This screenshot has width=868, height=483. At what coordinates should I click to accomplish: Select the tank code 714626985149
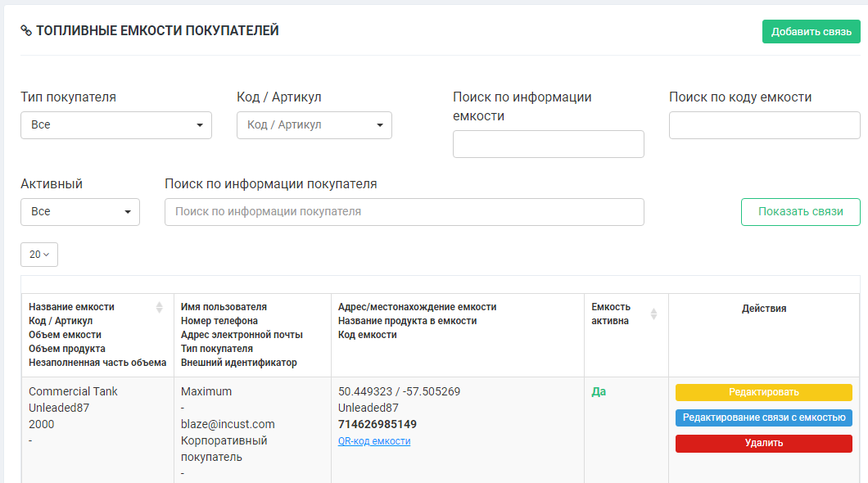tap(377, 424)
